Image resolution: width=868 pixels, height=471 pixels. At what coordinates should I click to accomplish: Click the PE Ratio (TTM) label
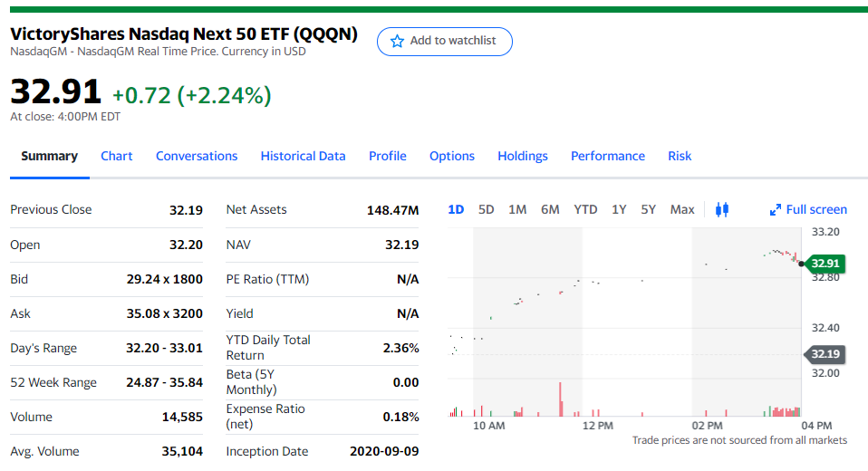point(267,280)
